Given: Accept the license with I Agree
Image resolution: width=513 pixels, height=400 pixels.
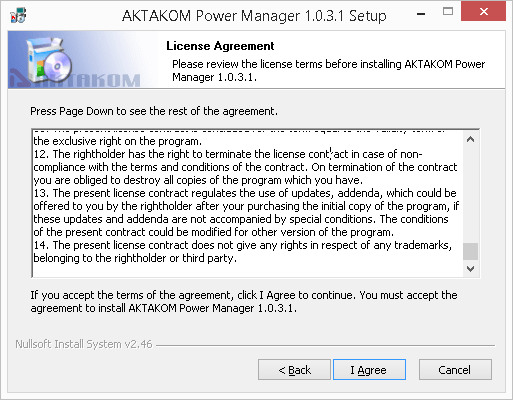Looking at the screenshot, I should click(369, 369).
